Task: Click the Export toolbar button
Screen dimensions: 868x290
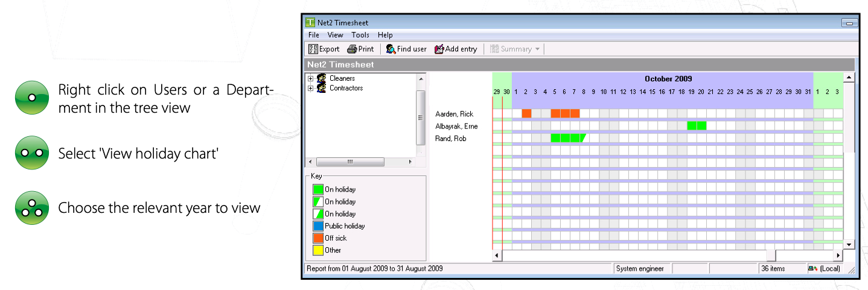Action: click(324, 49)
